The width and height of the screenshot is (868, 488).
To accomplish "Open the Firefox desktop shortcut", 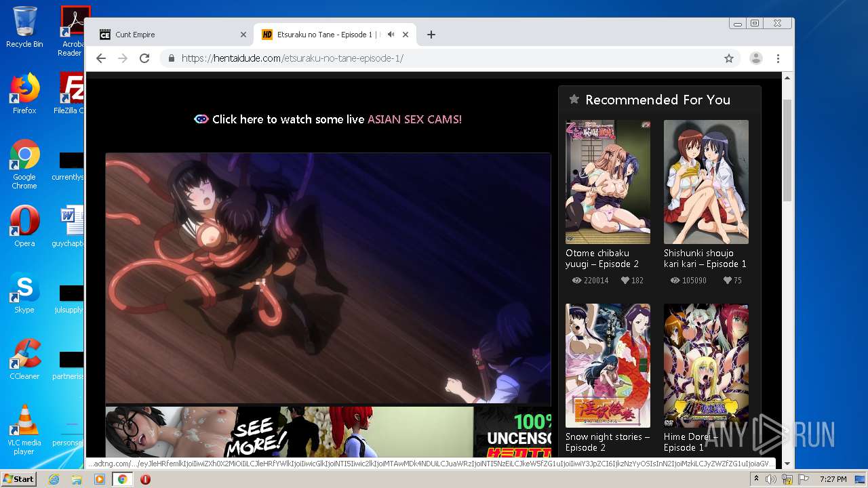I will [24, 94].
